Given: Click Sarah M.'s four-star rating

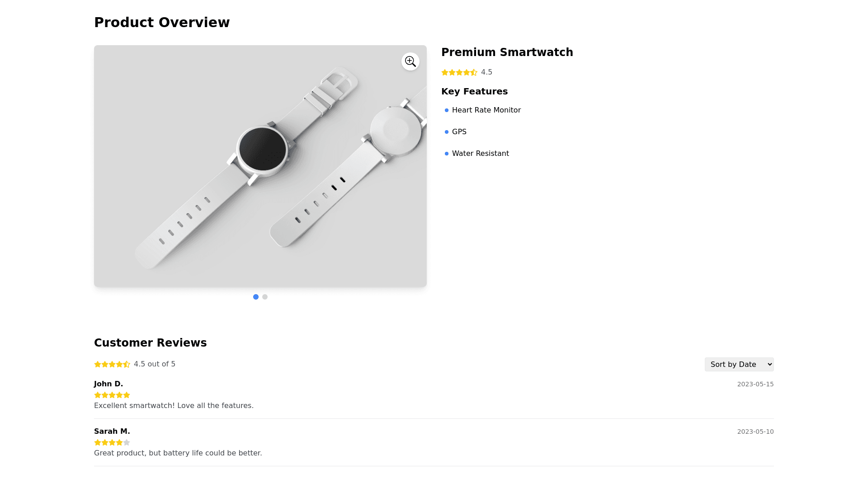Looking at the screenshot, I should [x=112, y=442].
